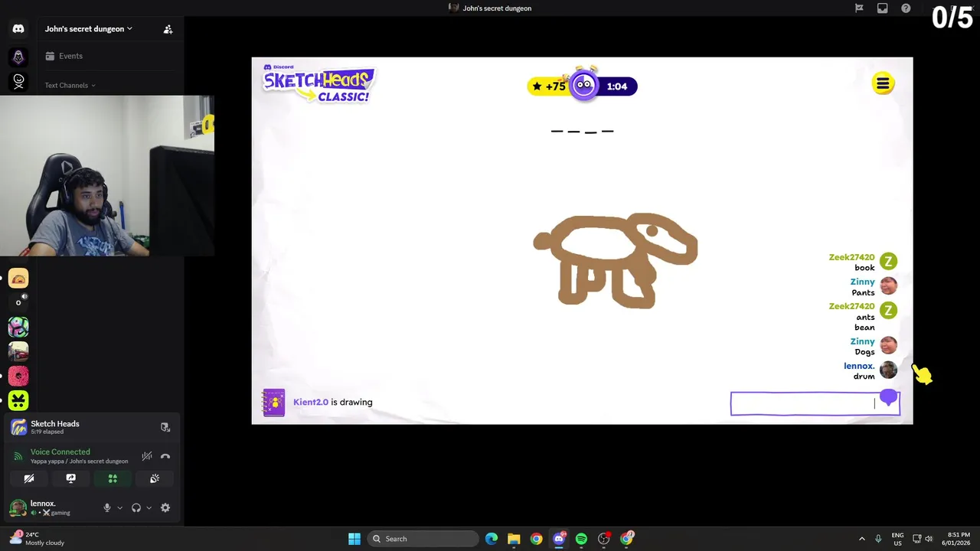Mute microphone in user panel

[x=107, y=507]
